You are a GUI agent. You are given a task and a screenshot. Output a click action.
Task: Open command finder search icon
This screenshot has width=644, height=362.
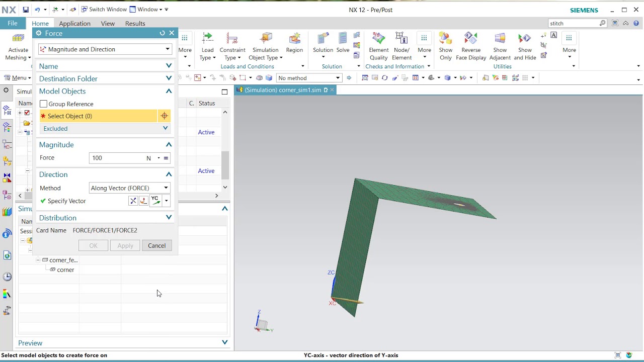click(603, 23)
